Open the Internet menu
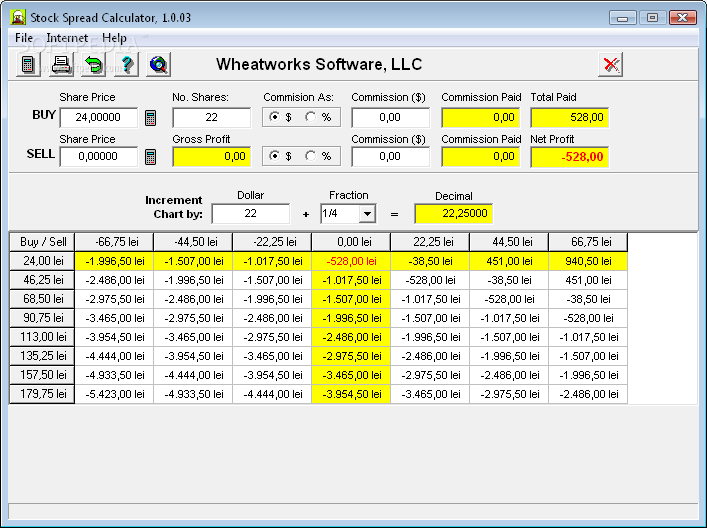The image size is (707, 528). click(67, 38)
